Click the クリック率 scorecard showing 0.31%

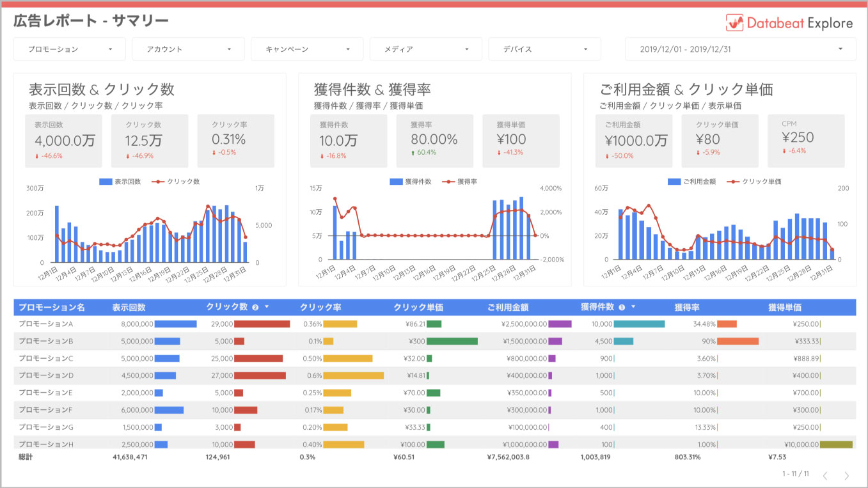(x=236, y=141)
